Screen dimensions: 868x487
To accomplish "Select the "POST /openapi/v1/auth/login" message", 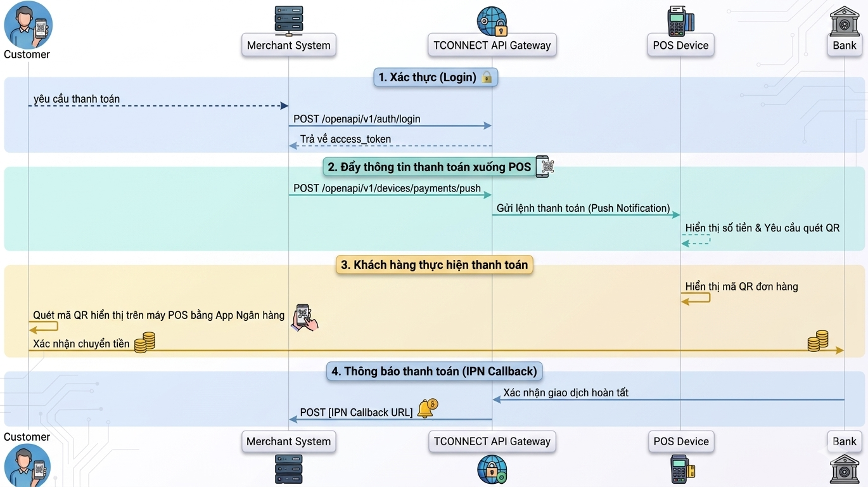I will coord(357,119).
